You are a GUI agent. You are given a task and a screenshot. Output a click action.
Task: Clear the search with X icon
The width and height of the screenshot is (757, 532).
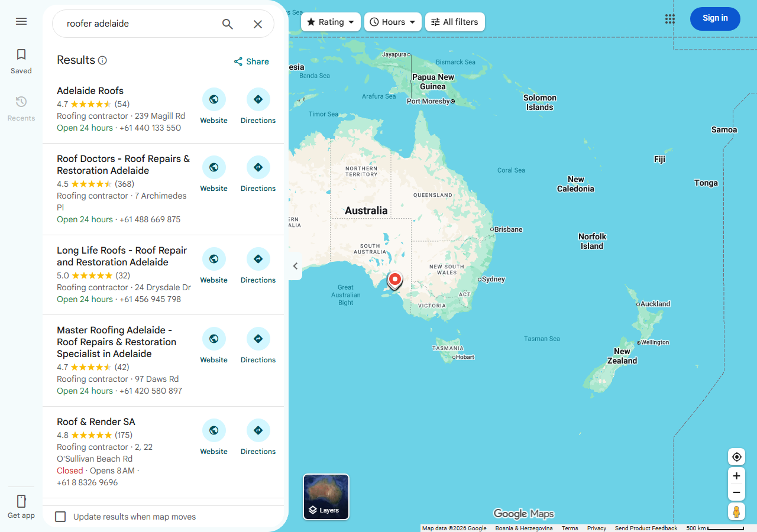[258, 24]
